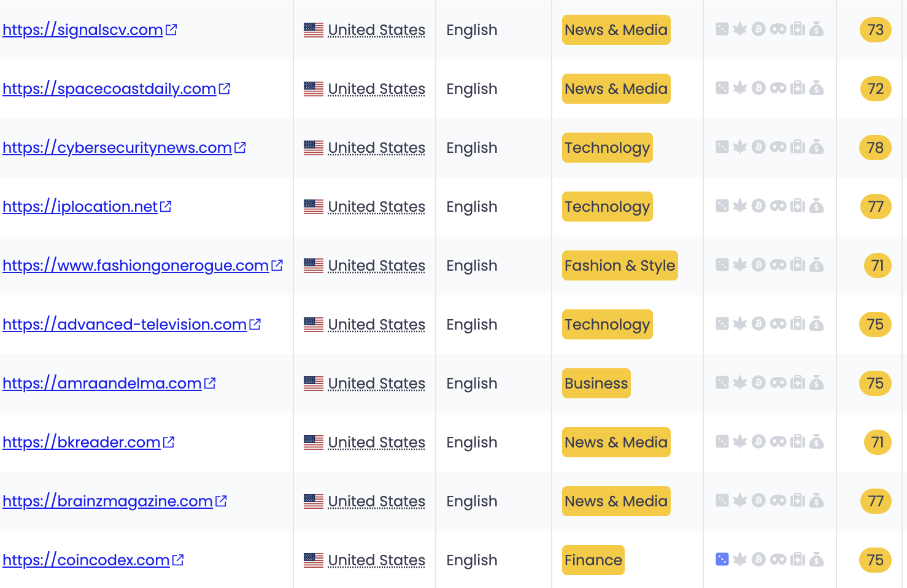Click the Fashion & Style category tag
The height and width of the screenshot is (588, 907).
[620, 266]
